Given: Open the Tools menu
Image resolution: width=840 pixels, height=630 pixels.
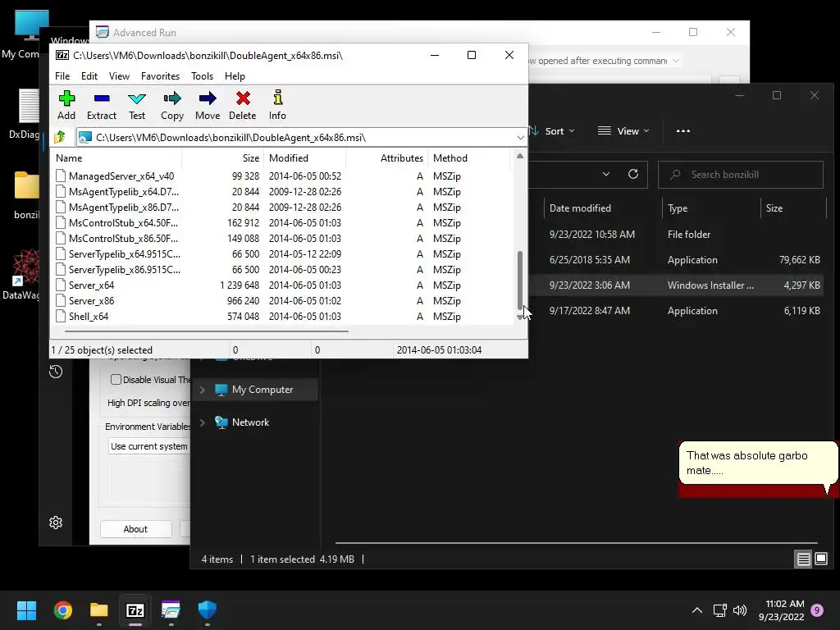Looking at the screenshot, I should pyautogui.click(x=202, y=76).
